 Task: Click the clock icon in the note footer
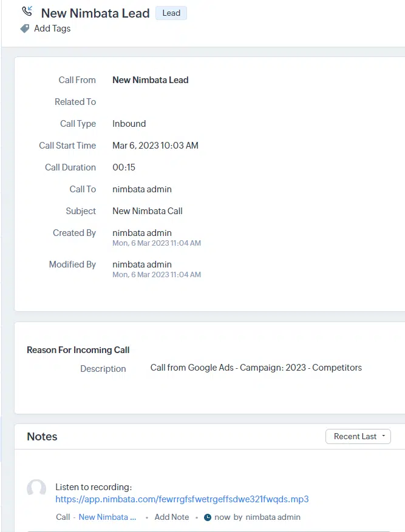(208, 517)
